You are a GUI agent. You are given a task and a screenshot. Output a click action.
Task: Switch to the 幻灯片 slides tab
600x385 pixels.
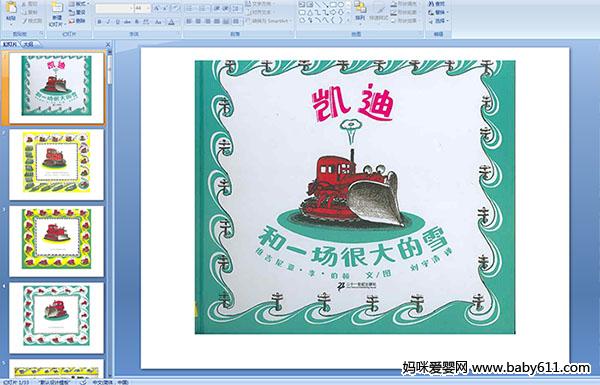10,44
